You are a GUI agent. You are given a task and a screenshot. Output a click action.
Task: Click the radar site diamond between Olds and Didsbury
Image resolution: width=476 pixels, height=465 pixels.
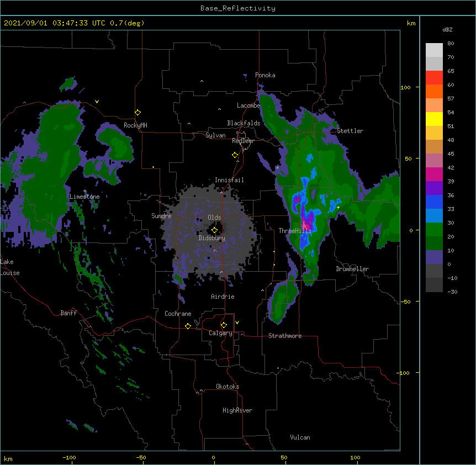(x=214, y=230)
